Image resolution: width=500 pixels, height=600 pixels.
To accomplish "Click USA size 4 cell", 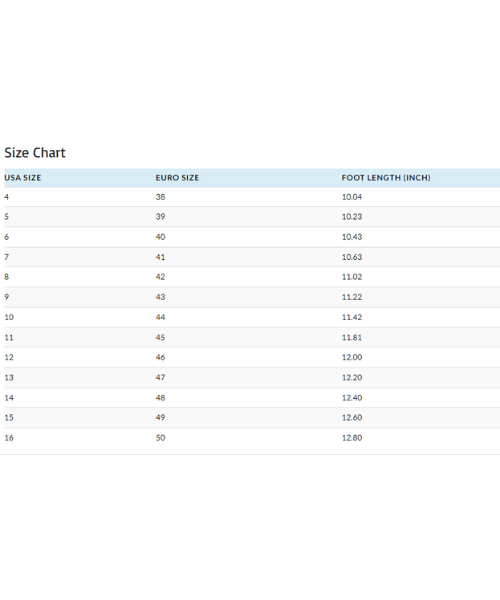I will pos(7,197).
